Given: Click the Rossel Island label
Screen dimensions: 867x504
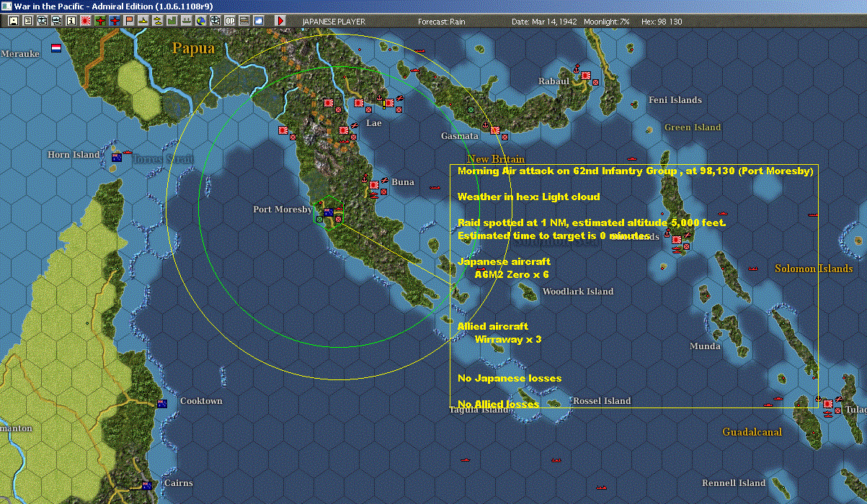Looking at the screenshot, I should [x=602, y=401].
